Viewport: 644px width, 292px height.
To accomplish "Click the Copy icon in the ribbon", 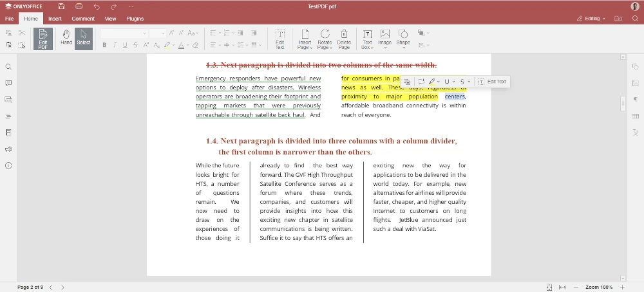I will tap(8, 33).
